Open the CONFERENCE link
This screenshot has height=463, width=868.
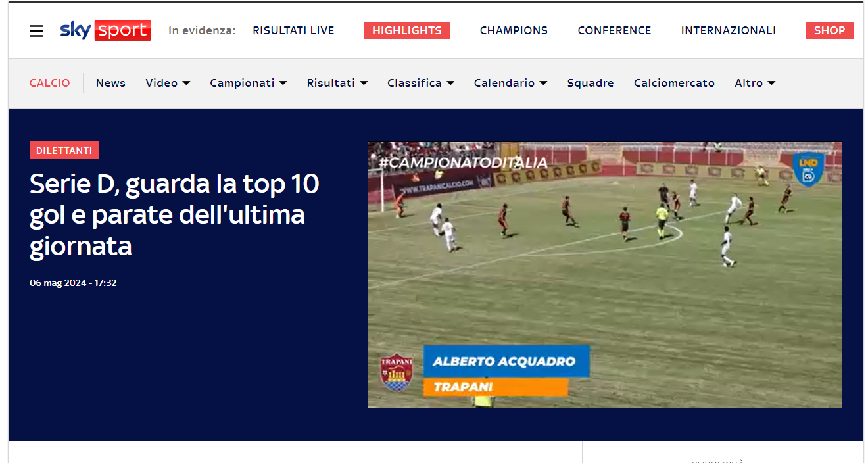614,30
